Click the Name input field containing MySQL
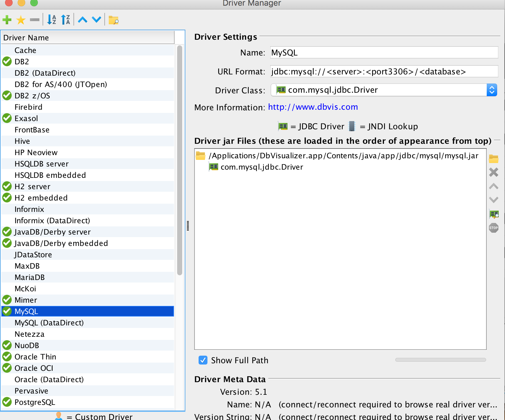Screen dimensions: 505x420 pos(384,52)
